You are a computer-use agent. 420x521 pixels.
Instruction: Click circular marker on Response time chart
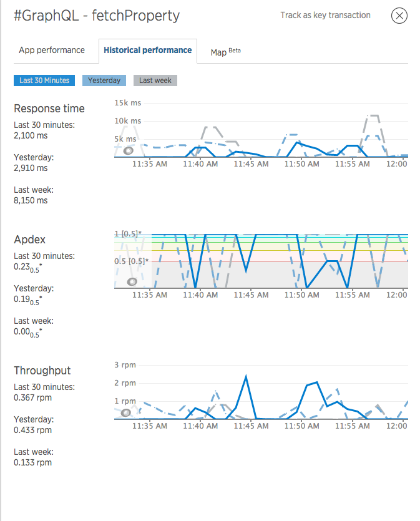(129, 151)
